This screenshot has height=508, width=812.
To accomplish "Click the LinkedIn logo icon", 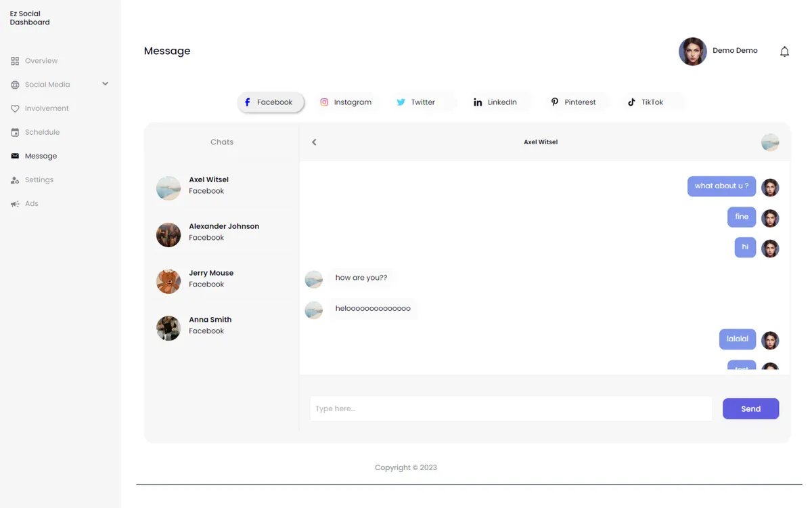I will (478, 102).
